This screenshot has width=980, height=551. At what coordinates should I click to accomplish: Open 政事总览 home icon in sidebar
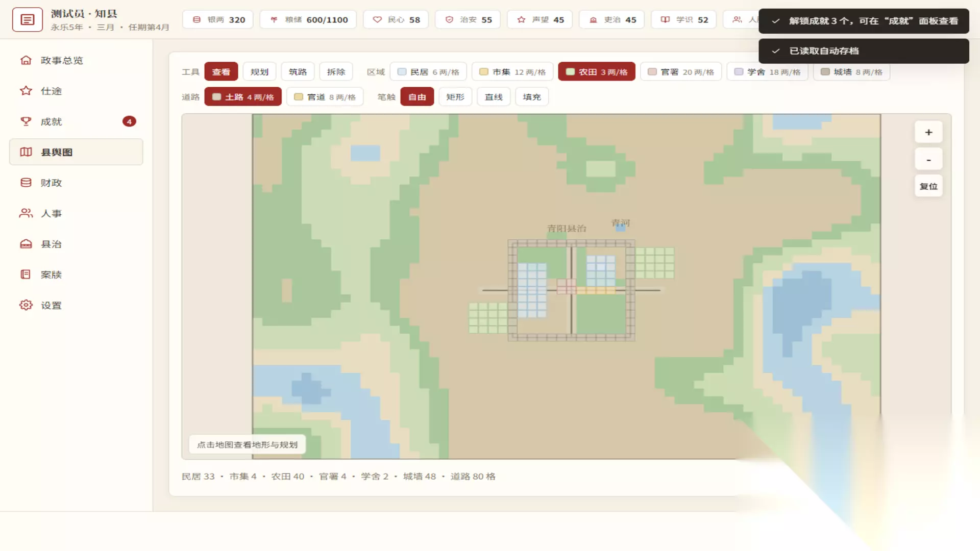tap(26, 60)
